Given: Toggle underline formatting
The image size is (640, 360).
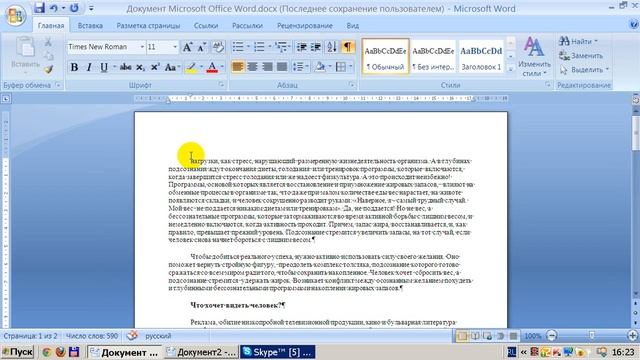Looking at the screenshot, I should tap(104, 67).
